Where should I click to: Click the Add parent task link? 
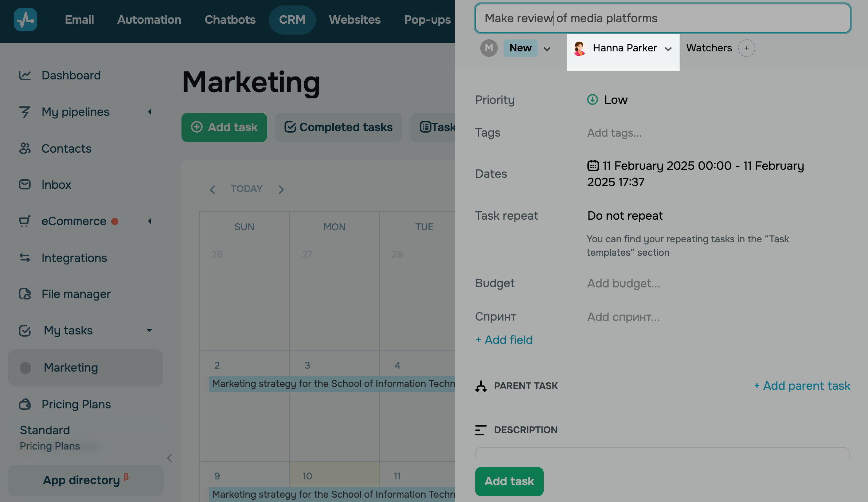click(802, 386)
